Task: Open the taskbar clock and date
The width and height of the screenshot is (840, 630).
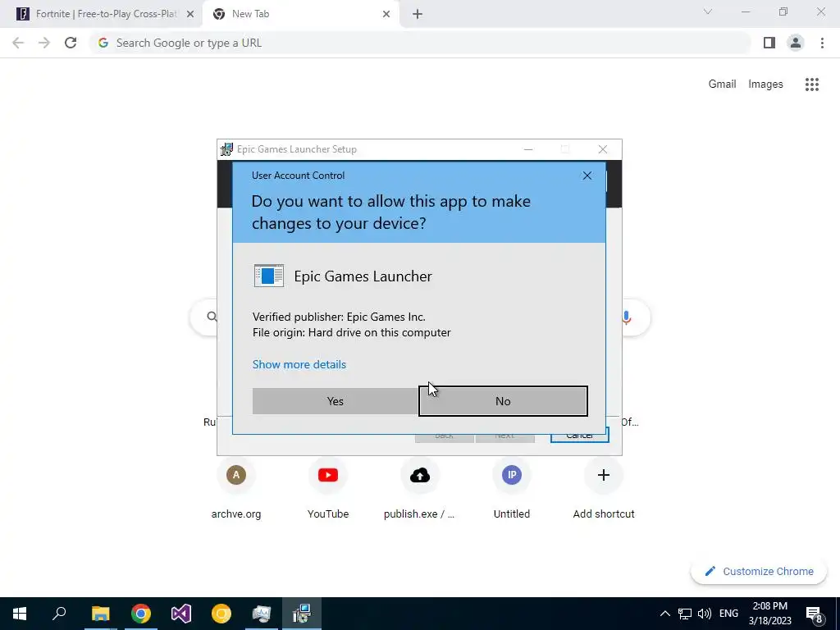Action: [x=769, y=614]
